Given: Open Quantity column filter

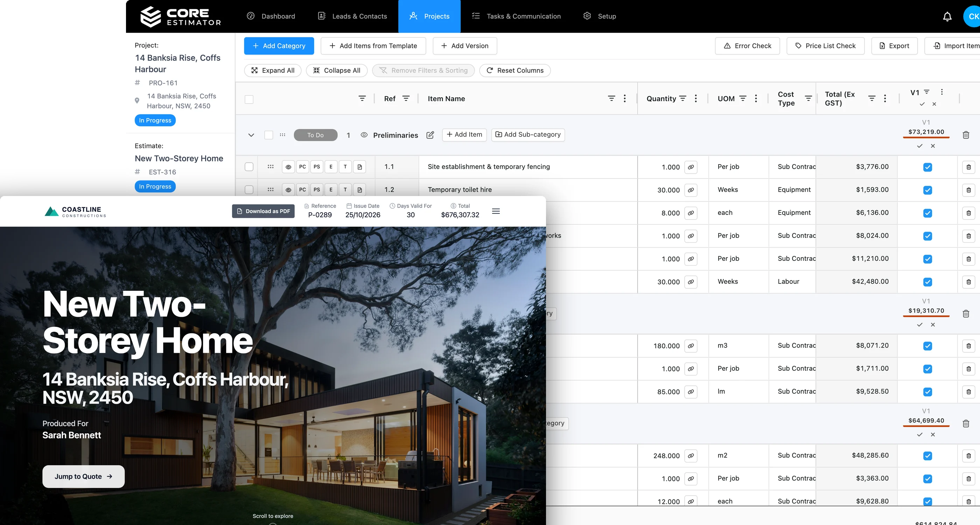Looking at the screenshot, I should (683, 99).
